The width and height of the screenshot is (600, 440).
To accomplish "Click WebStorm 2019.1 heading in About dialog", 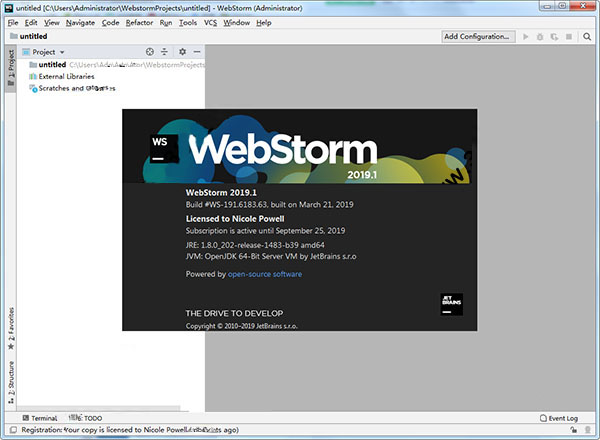I will [x=221, y=192].
